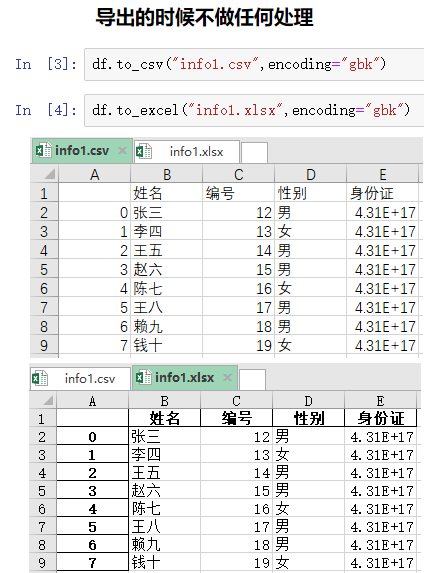Open the blank new tab in upper window
The image size is (435, 573).
pyautogui.click(x=254, y=152)
